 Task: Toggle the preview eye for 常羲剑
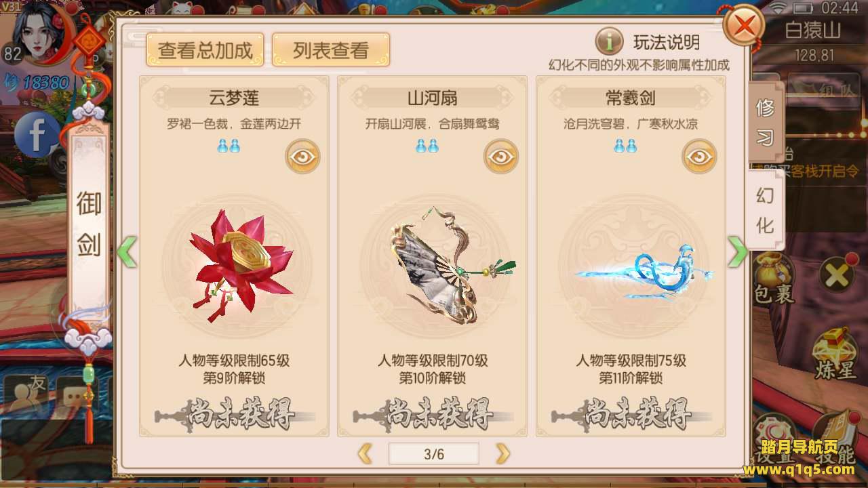(x=699, y=156)
